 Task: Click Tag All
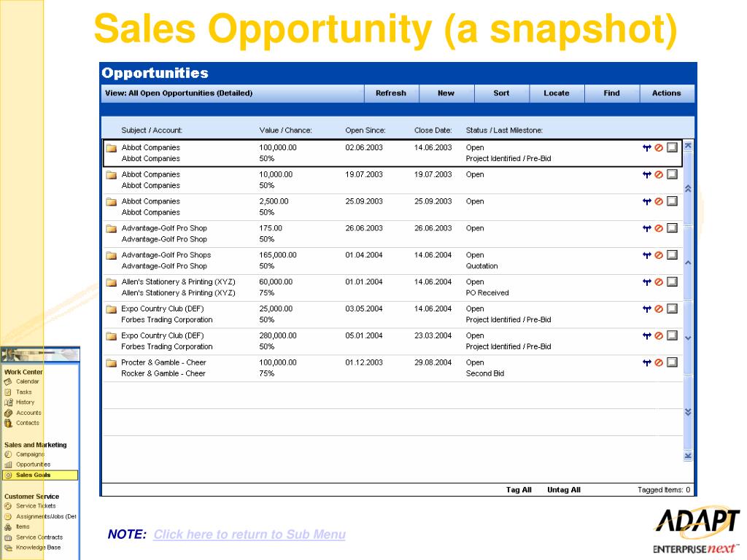pyautogui.click(x=519, y=490)
